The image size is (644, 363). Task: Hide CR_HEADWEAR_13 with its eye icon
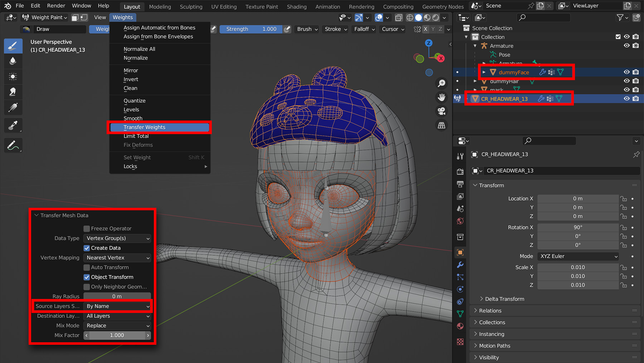(x=626, y=99)
